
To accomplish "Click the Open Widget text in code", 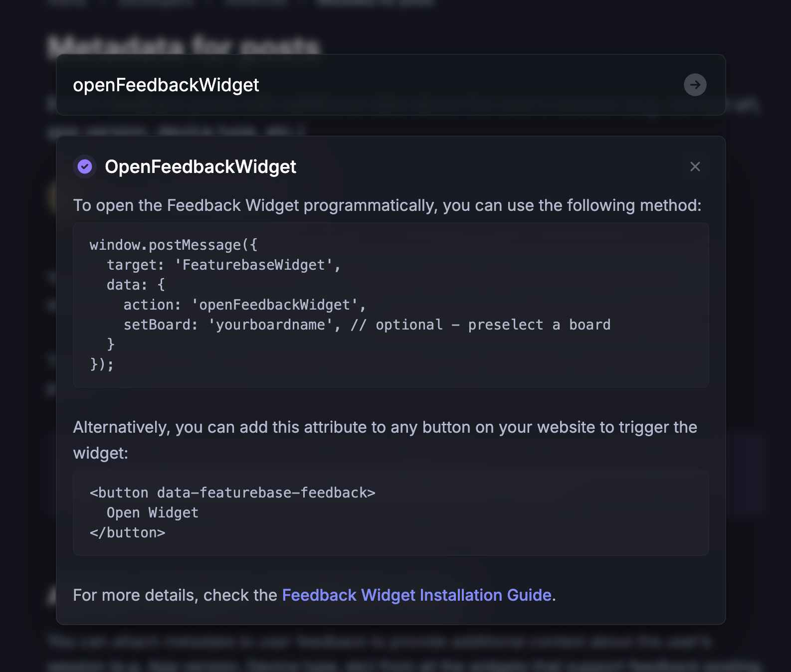I will pos(153,513).
